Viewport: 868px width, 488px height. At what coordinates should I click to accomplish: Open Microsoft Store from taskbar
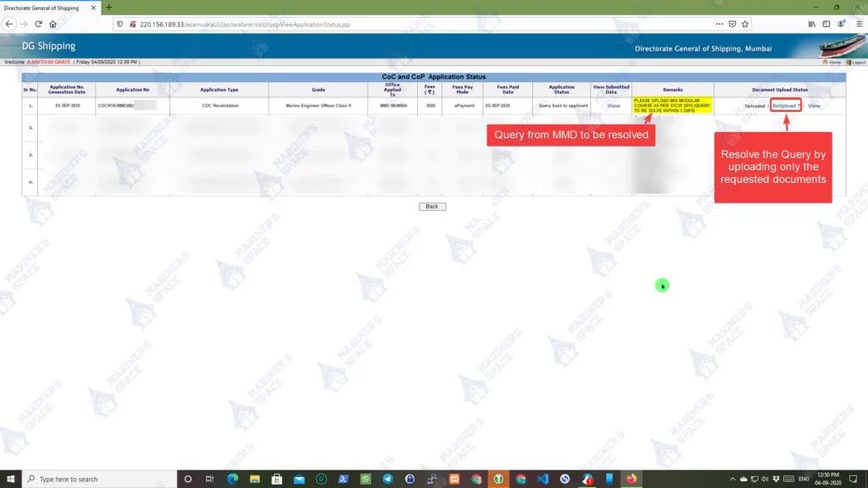[x=277, y=480]
